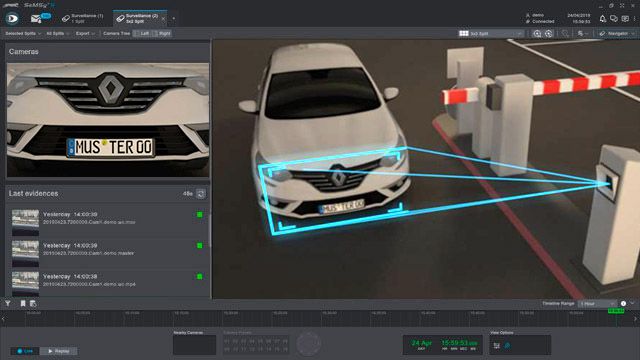Refresh the Last evidences list
This screenshot has width=640, height=360.
coord(200,194)
